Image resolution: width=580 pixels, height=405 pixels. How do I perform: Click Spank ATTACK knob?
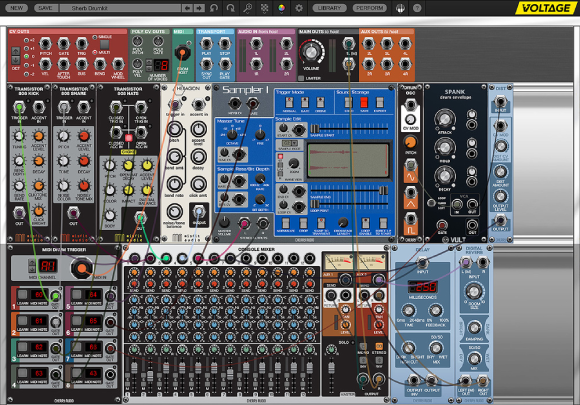point(445,118)
